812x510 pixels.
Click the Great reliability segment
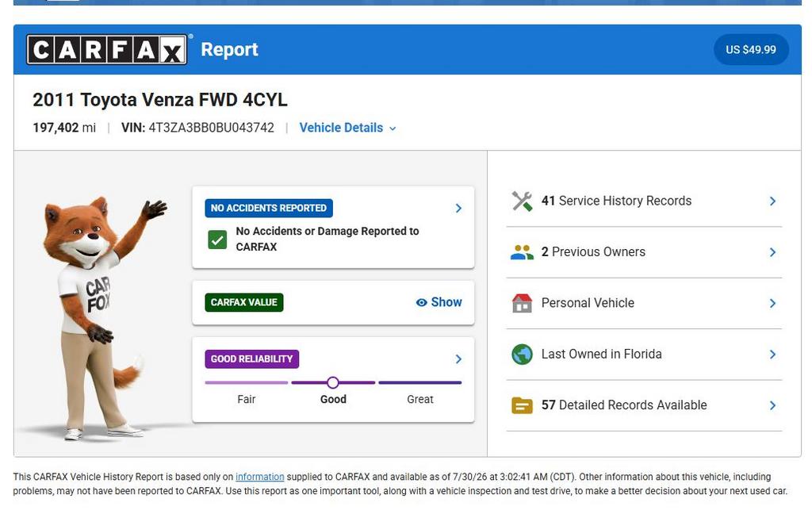pyautogui.click(x=420, y=382)
